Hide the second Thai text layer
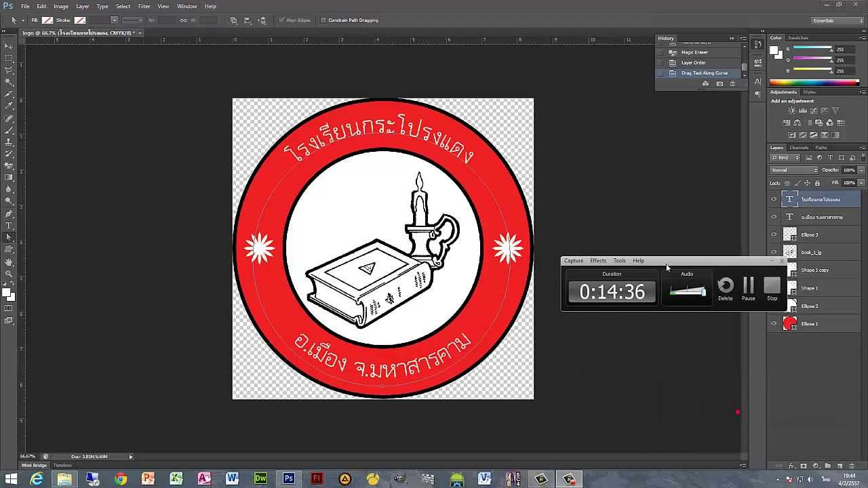The width and height of the screenshot is (868, 488). pyautogui.click(x=774, y=217)
